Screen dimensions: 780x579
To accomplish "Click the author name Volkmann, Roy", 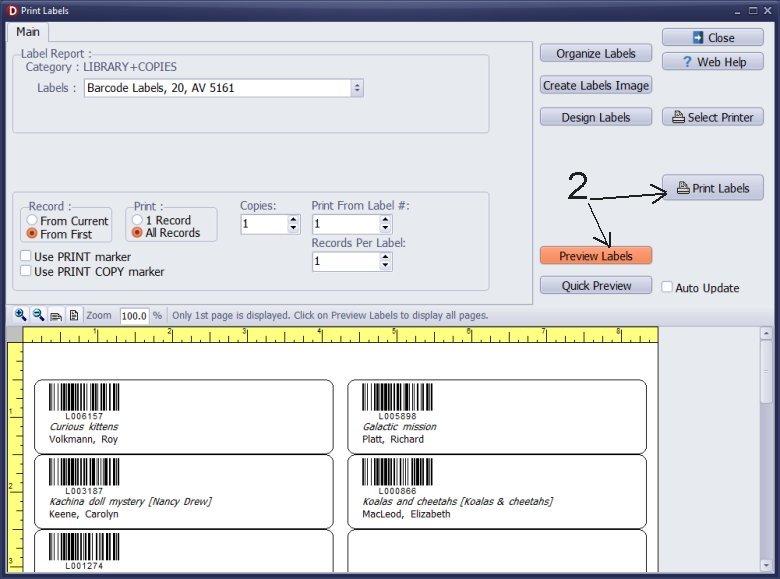I will click(83, 439).
